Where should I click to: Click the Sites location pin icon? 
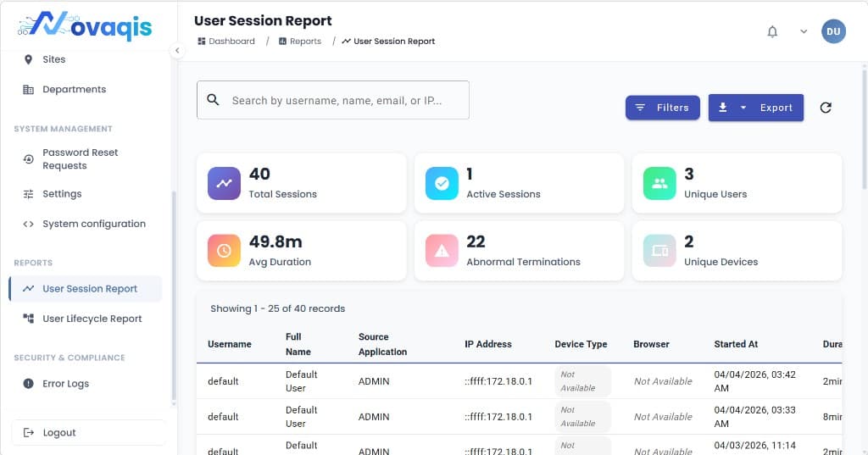point(28,59)
